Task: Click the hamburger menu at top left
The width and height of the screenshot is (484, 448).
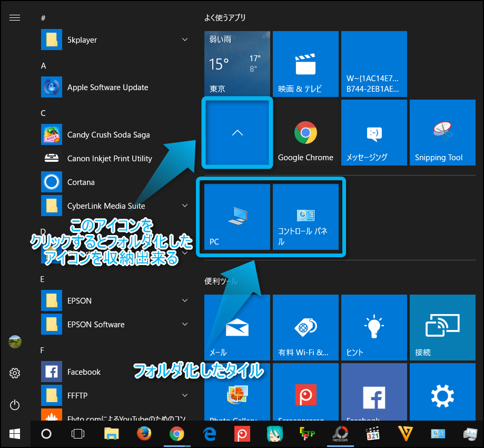Action: tap(15, 18)
